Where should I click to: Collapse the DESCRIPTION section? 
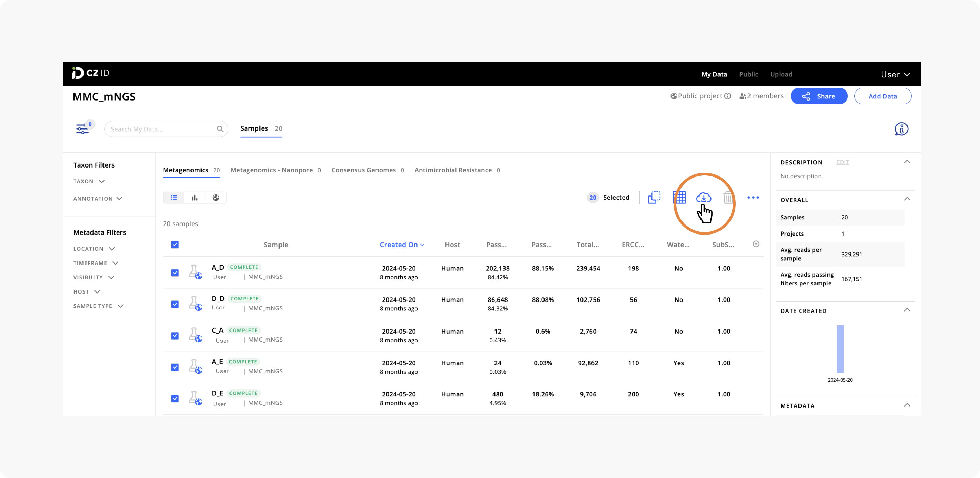pyautogui.click(x=907, y=162)
